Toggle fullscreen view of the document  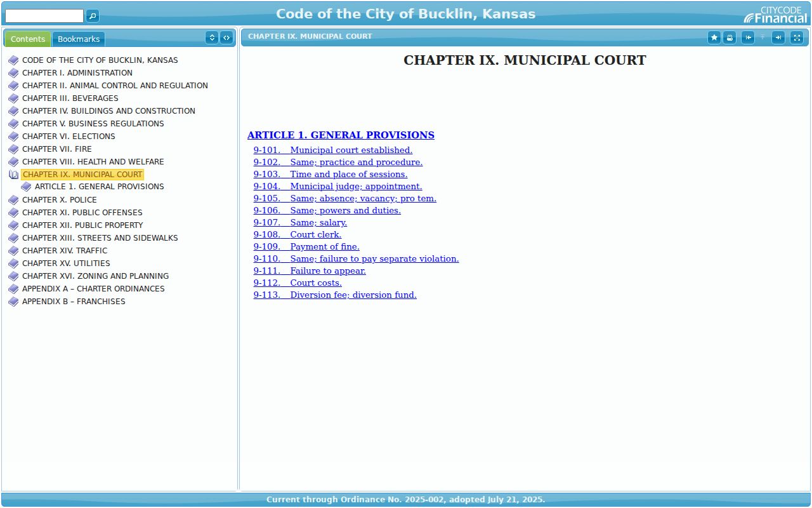[x=797, y=37]
